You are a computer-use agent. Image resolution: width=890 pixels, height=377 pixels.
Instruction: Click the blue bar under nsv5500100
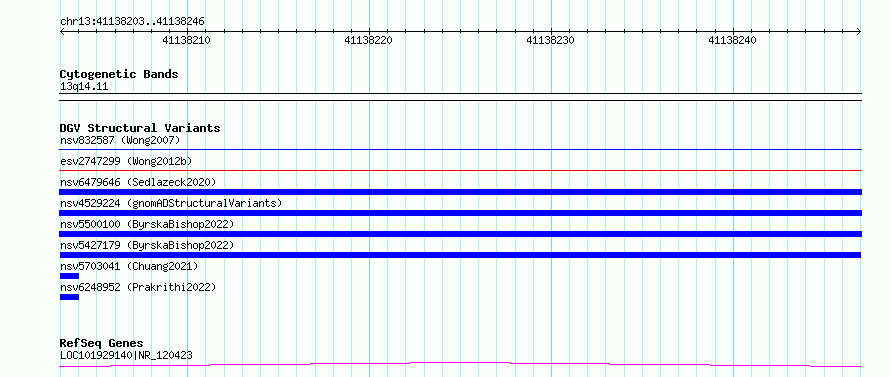tap(460, 234)
